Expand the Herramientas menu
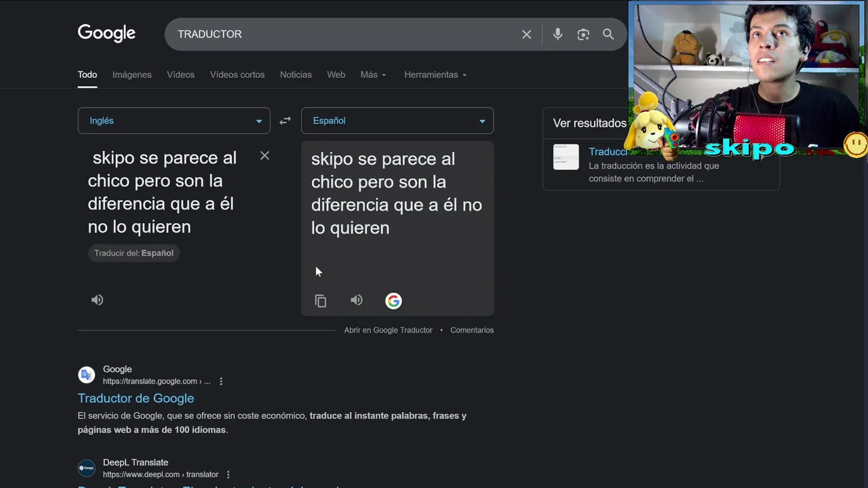 tap(435, 75)
